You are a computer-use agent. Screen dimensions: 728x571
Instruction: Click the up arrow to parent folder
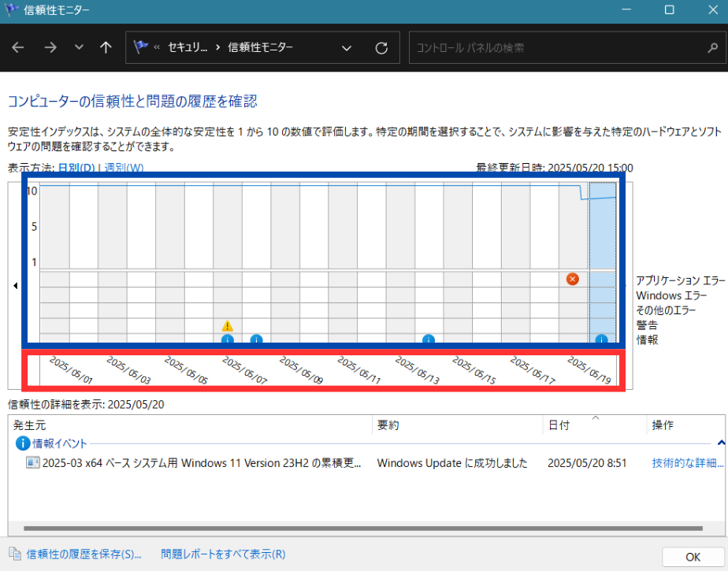[x=106, y=47]
